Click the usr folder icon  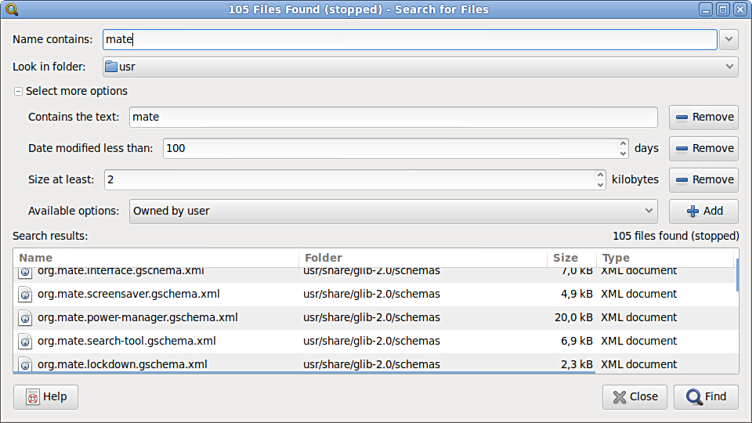tap(111, 67)
